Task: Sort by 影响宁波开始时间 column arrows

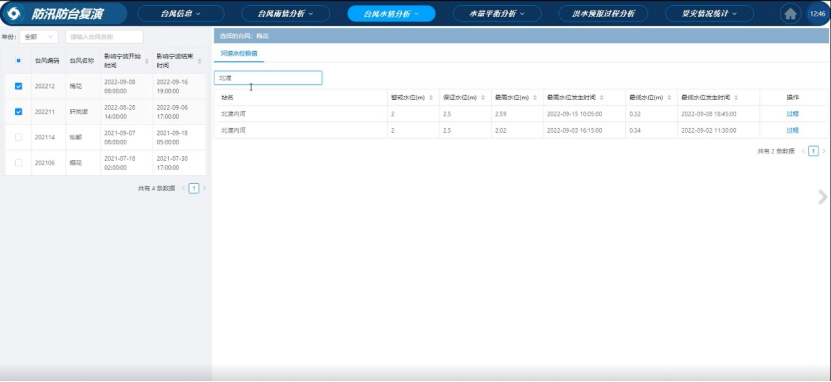Action: click(x=147, y=61)
